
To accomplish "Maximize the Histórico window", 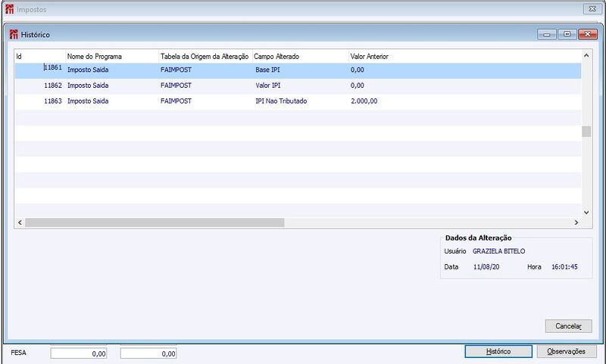I will pos(567,34).
